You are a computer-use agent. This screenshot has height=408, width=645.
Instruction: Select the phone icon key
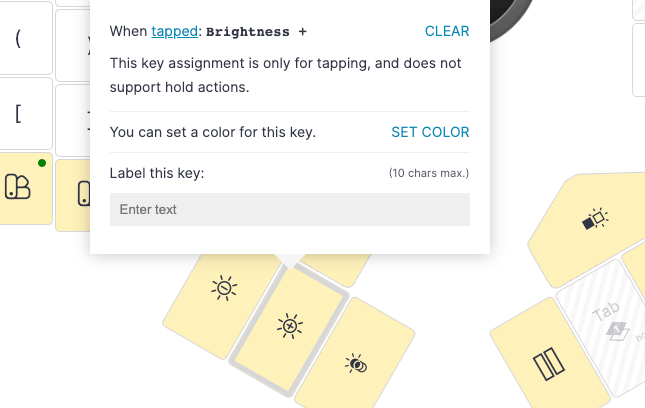[73, 195]
